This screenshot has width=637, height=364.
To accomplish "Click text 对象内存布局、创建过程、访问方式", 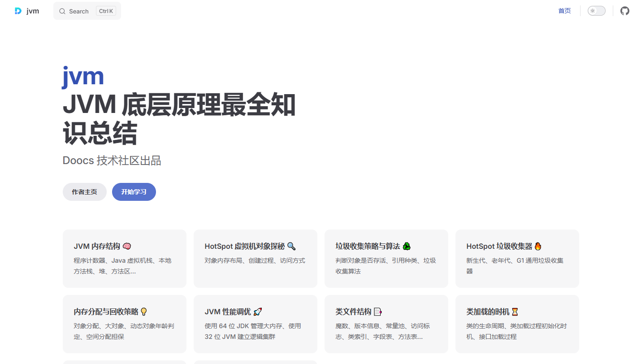I will click(x=255, y=260).
